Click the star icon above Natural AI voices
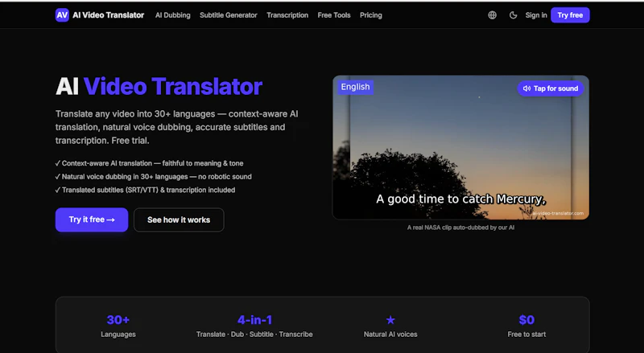Screen dimensions: 644x353 click(x=390, y=320)
